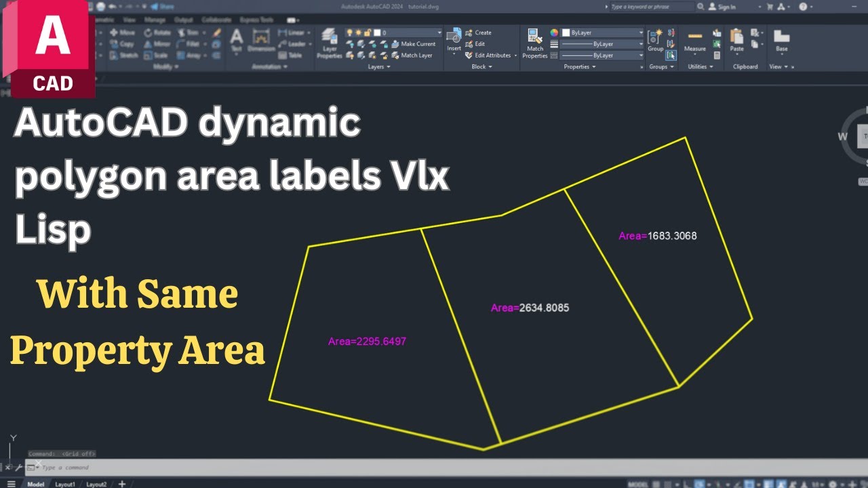Viewport: 868px width, 488px height.
Task: Select the Array tool
Action: coord(189,56)
